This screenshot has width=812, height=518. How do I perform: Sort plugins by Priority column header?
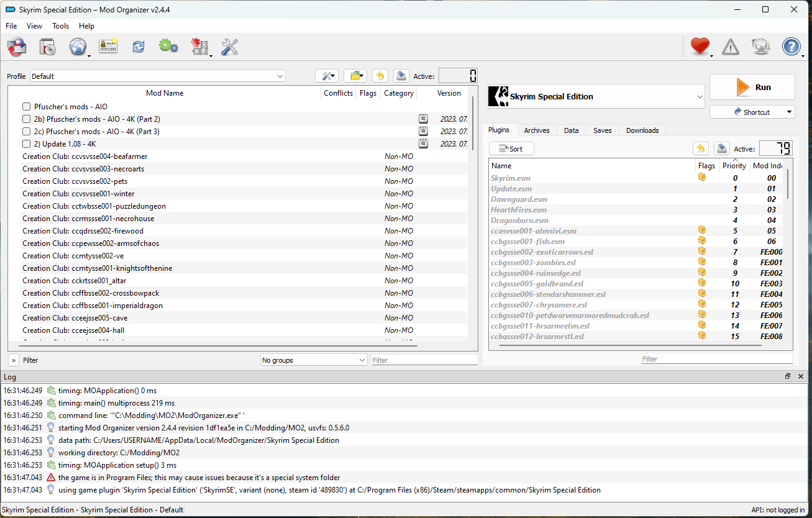(734, 166)
